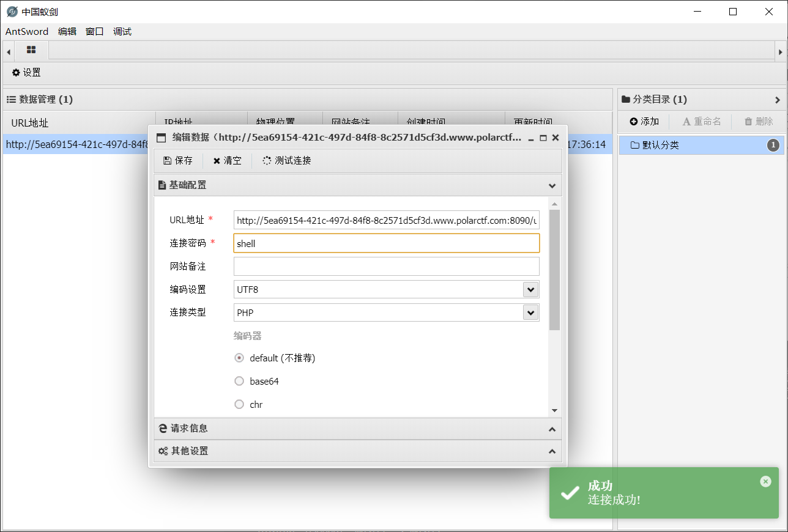Click the success checkmark icon
Screen dimensions: 788x532
[570, 493]
